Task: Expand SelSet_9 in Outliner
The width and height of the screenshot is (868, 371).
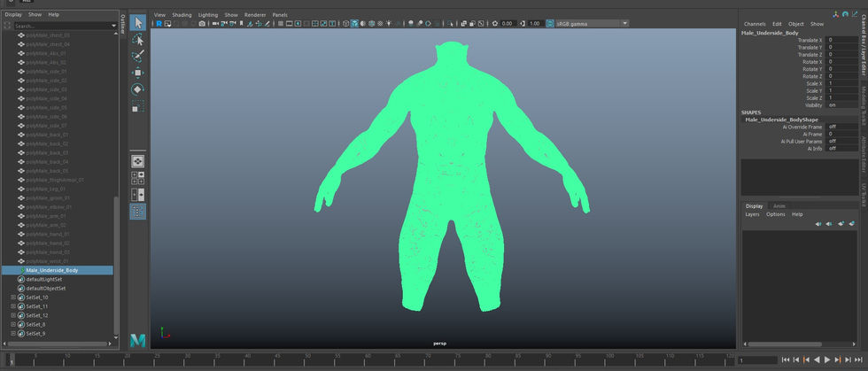Action: click(13, 333)
